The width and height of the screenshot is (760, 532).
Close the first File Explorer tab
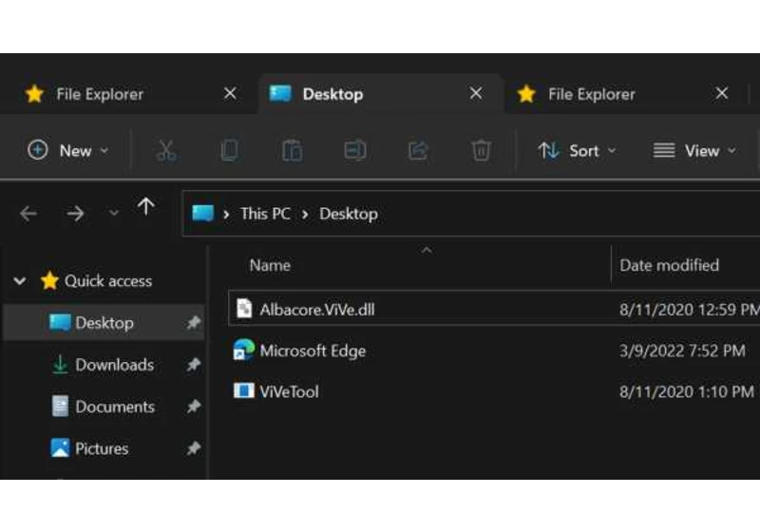click(230, 93)
